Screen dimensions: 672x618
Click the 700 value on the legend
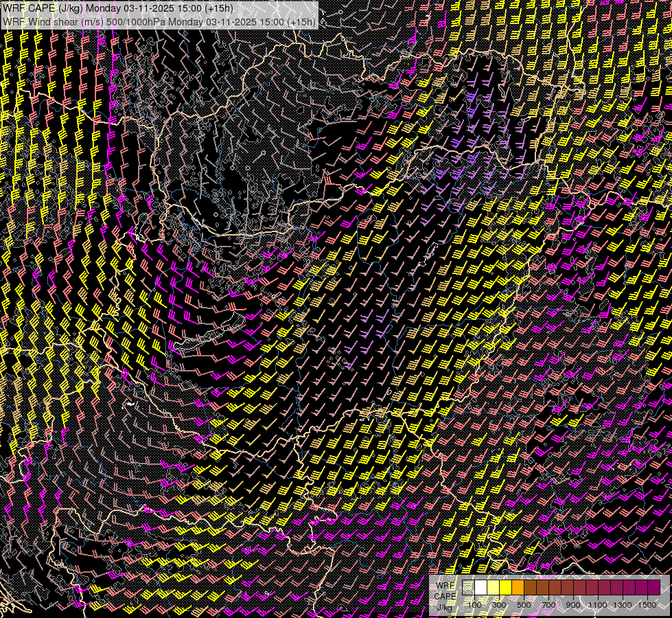(548, 605)
